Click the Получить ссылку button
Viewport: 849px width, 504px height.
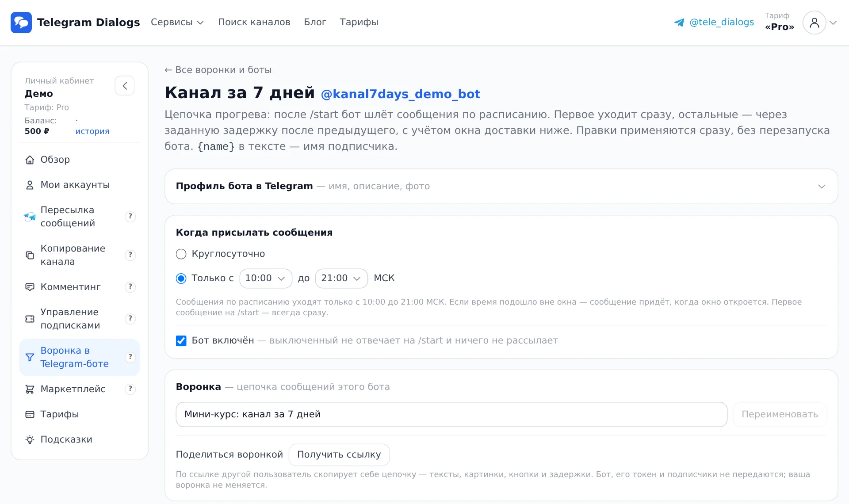tap(339, 454)
